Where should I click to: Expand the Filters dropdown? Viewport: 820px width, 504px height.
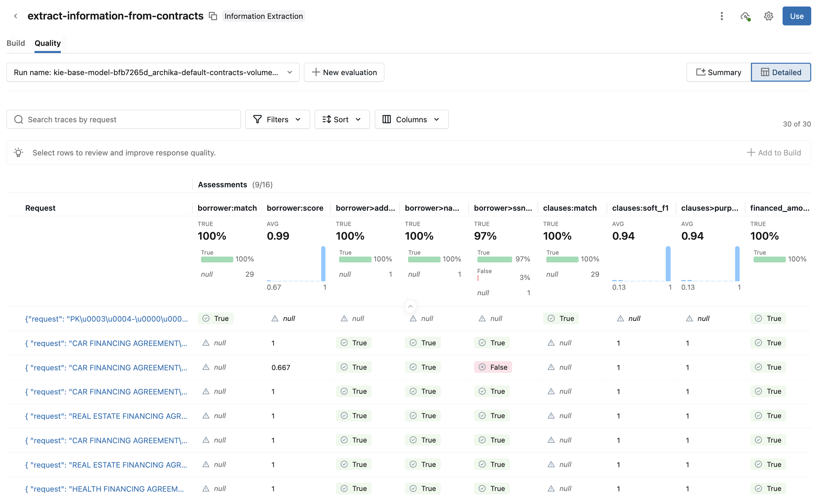click(277, 119)
